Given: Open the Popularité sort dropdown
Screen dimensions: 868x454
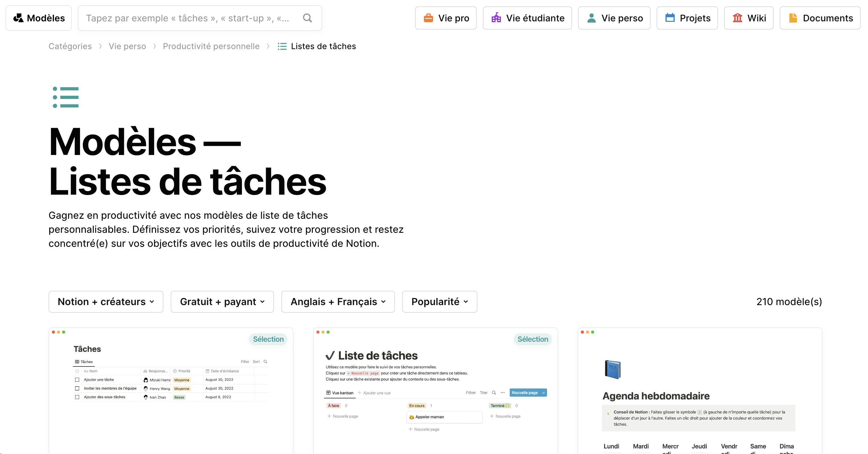Looking at the screenshot, I should point(439,301).
